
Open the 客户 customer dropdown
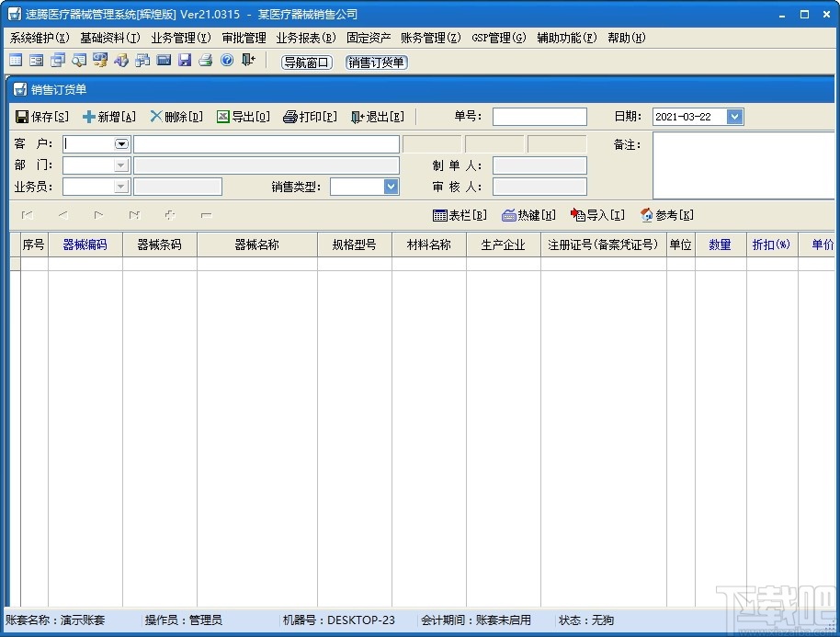(x=119, y=143)
